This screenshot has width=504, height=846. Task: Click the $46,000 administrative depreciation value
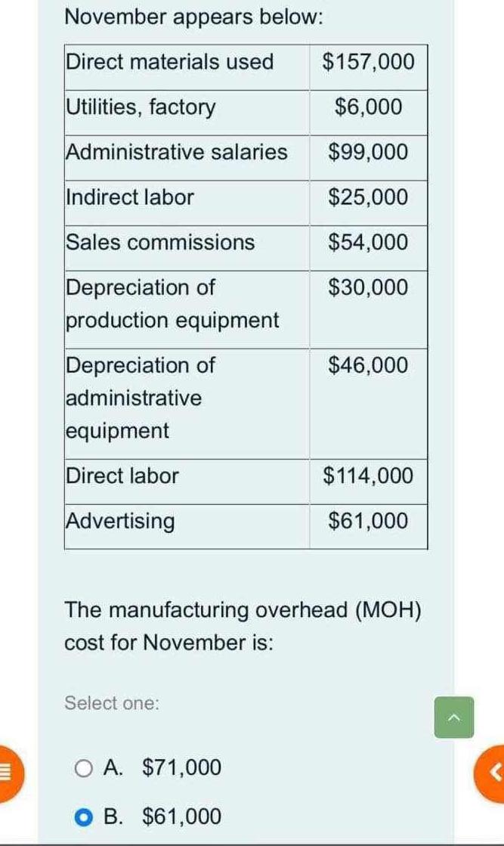click(369, 365)
